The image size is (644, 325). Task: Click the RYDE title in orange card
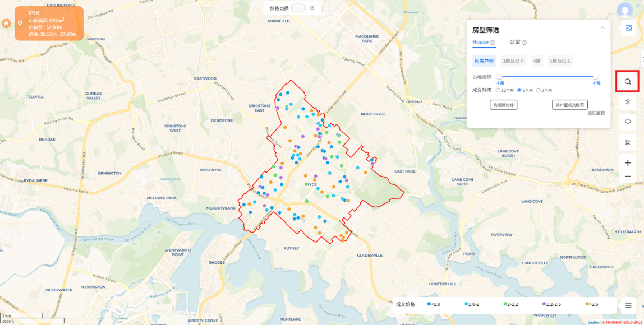click(x=35, y=13)
